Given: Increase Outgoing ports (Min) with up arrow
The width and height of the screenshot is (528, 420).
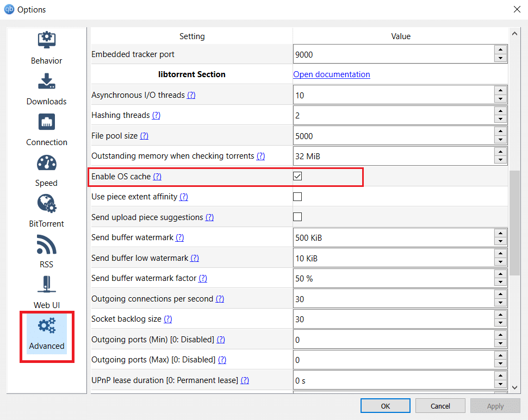Looking at the screenshot, I should pos(500,335).
